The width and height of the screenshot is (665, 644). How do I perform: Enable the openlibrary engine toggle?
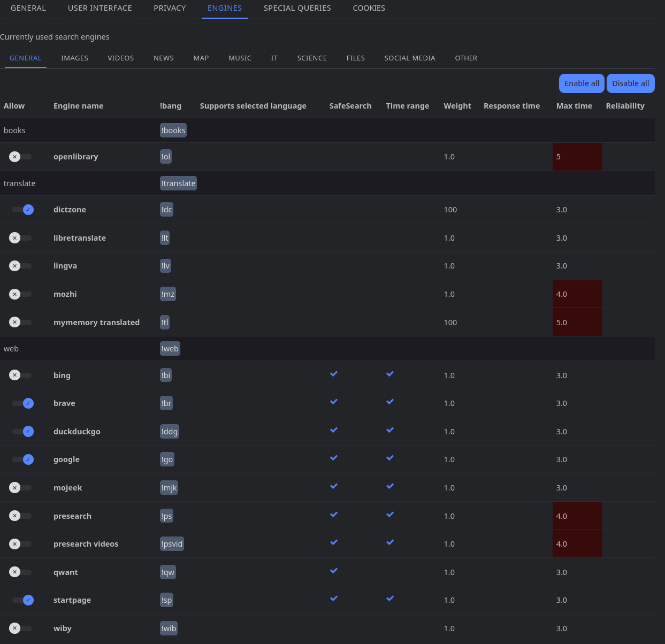(x=20, y=157)
